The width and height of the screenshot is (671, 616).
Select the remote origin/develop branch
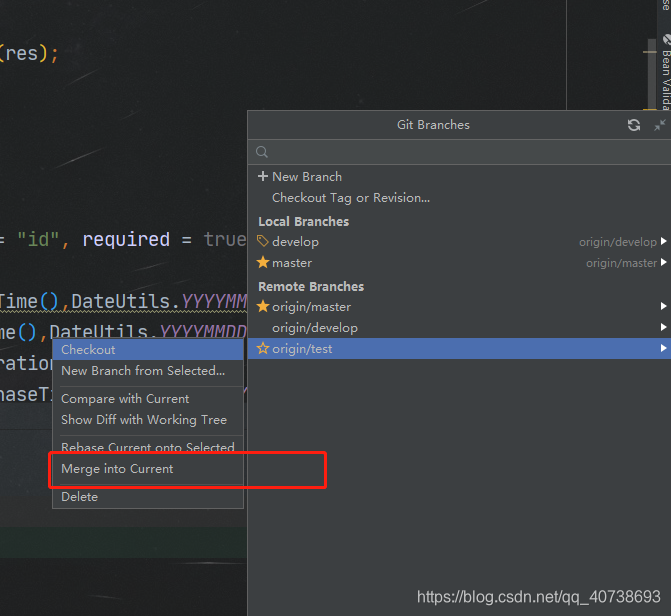click(459, 327)
